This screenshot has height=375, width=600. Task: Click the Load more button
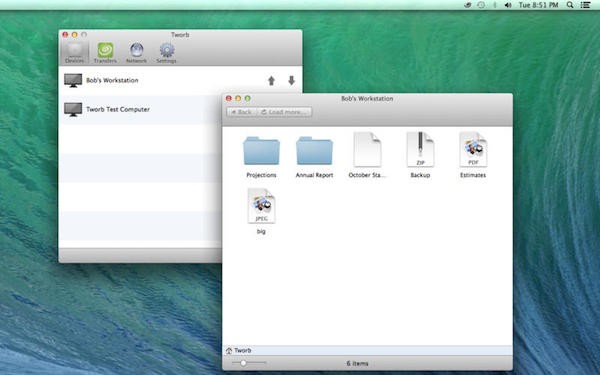[284, 112]
